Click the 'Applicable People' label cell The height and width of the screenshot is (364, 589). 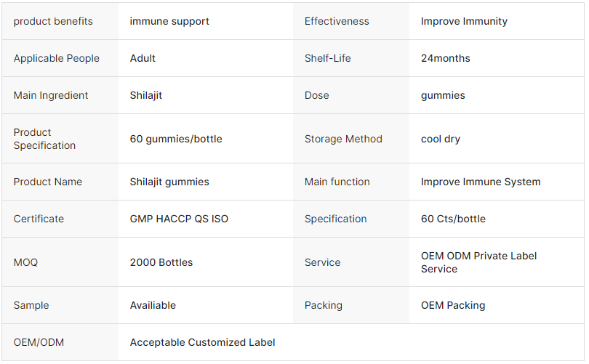pos(57,58)
